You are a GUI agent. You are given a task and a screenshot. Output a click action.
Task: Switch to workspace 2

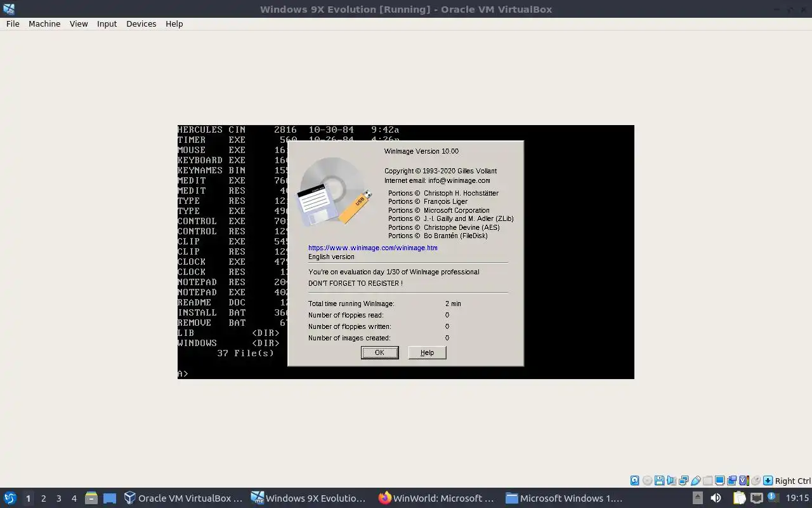click(43, 498)
